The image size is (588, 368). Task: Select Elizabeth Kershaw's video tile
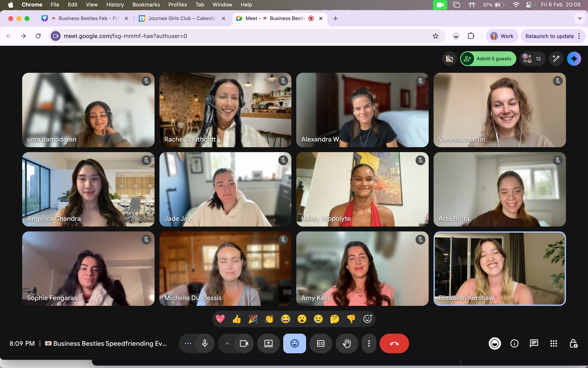click(x=499, y=268)
